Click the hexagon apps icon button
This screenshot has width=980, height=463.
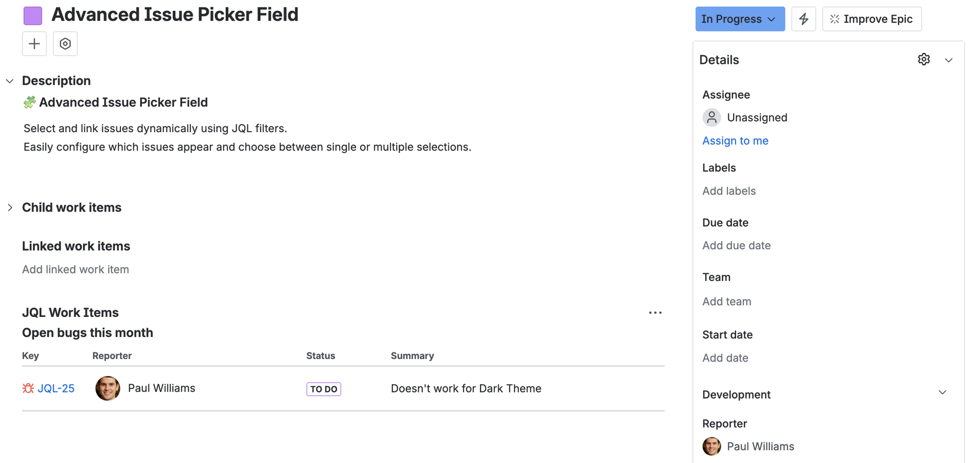click(65, 44)
